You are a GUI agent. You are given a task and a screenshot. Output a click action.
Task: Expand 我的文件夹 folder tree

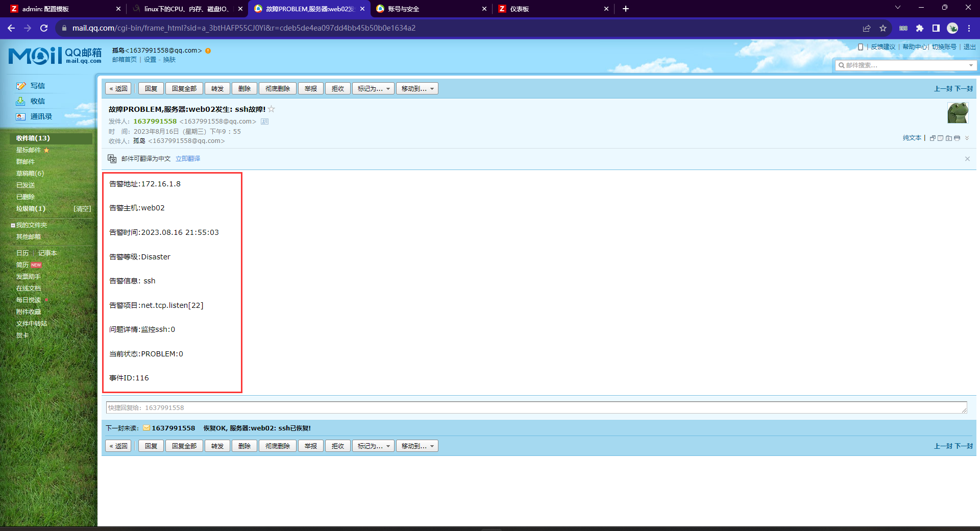tap(13, 225)
